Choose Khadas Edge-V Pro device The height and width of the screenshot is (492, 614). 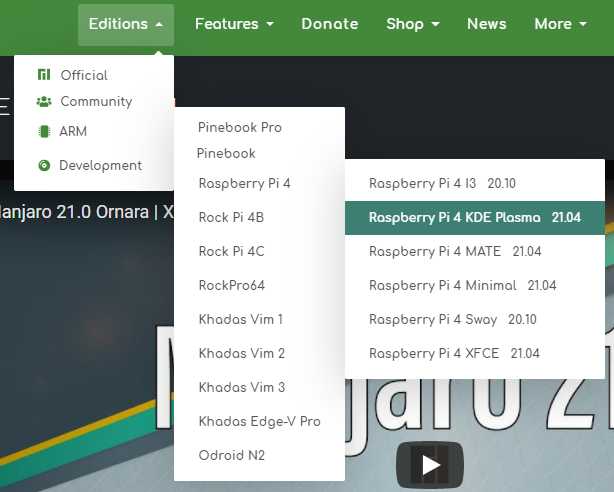coord(259,421)
